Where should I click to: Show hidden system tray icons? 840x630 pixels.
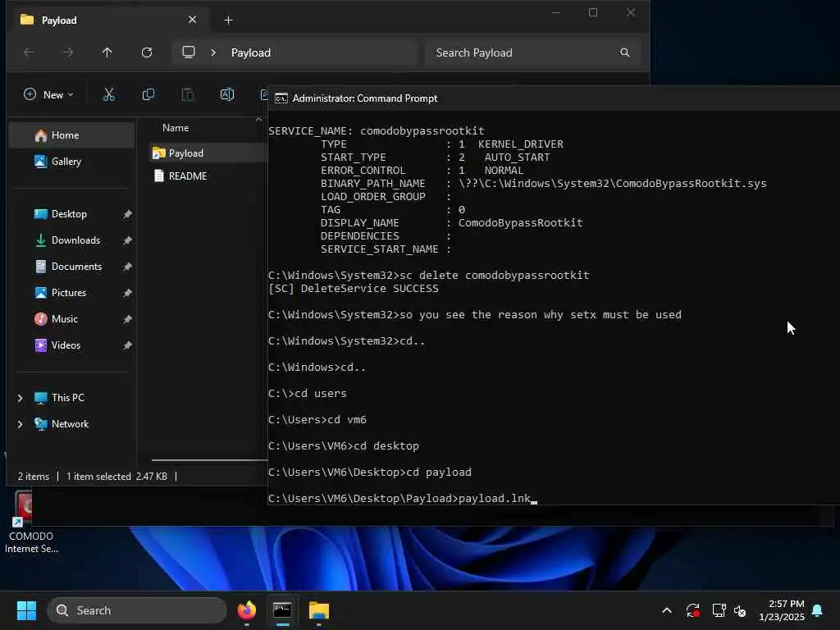[x=667, y=610]
